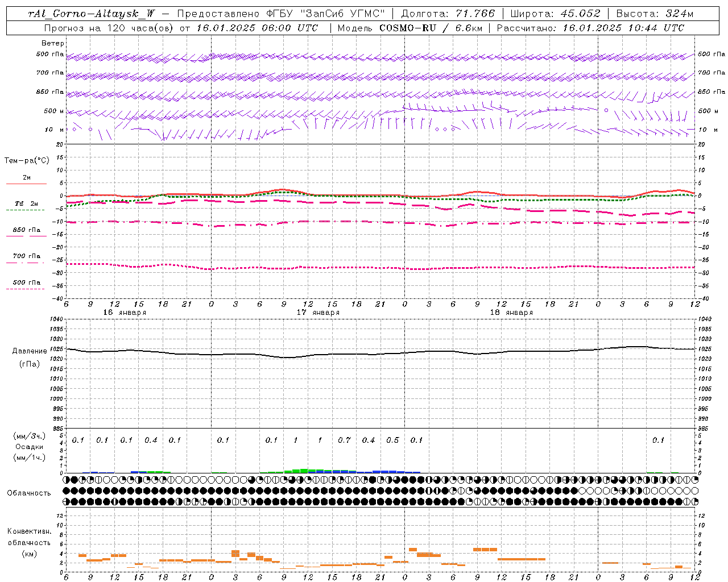Click the (мм/1ч.) precipitation unit label
The image size is (728, 582).
coord(30,458)
